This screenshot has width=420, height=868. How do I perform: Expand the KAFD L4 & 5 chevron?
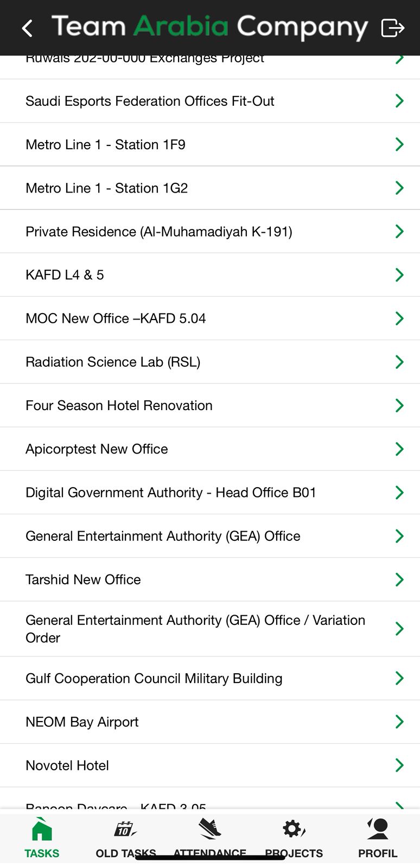click(x=399, y=275)
